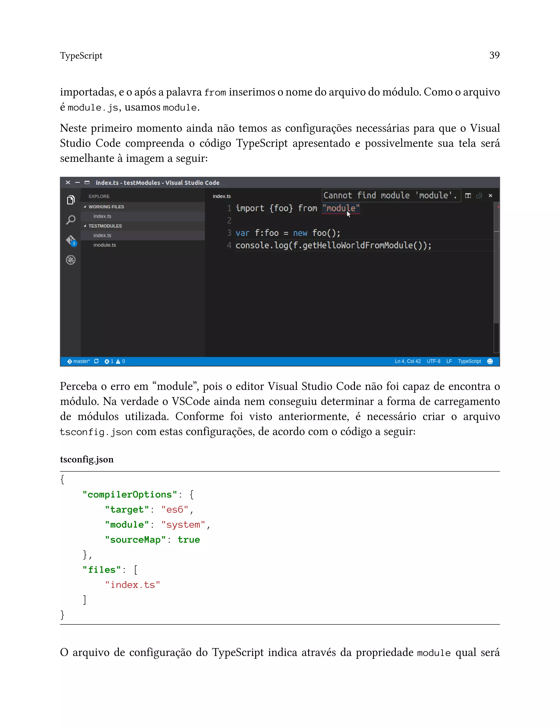Viewport: 560px width, 728px height.
Task: Click the feedback smiley icon in the status bar
Action: (490, 361)
